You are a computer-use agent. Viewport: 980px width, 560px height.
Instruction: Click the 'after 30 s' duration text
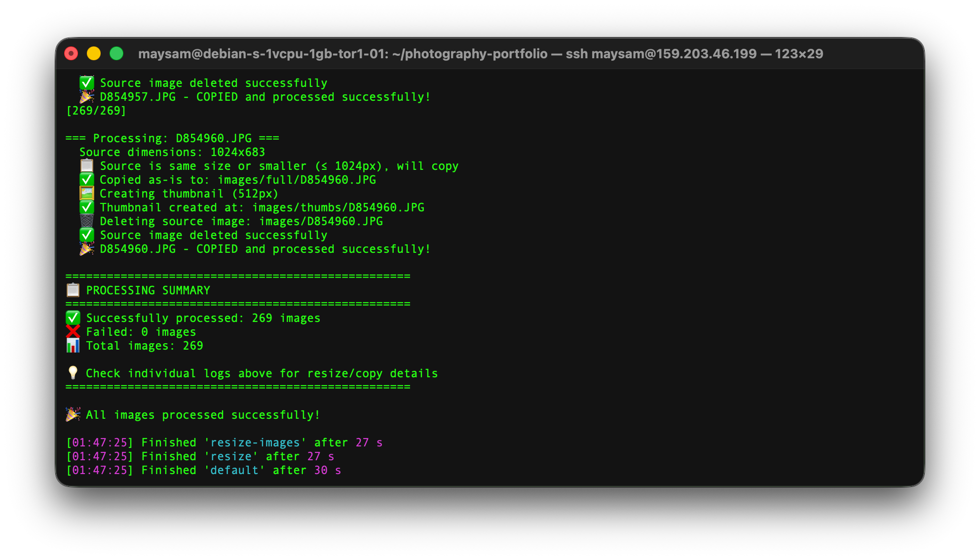307,470
